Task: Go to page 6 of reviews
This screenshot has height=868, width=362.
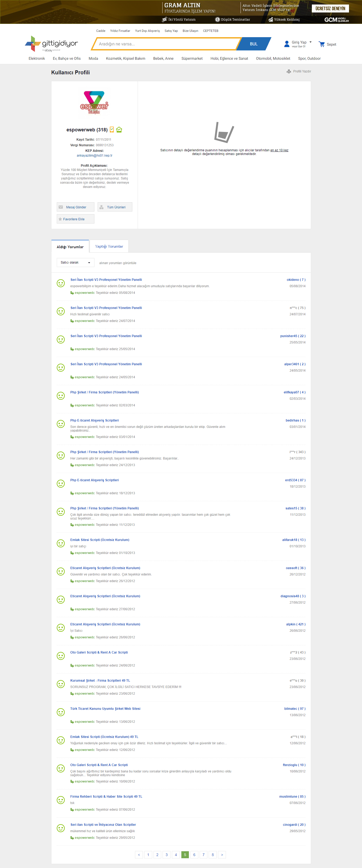Action: [x=194, y=854]
